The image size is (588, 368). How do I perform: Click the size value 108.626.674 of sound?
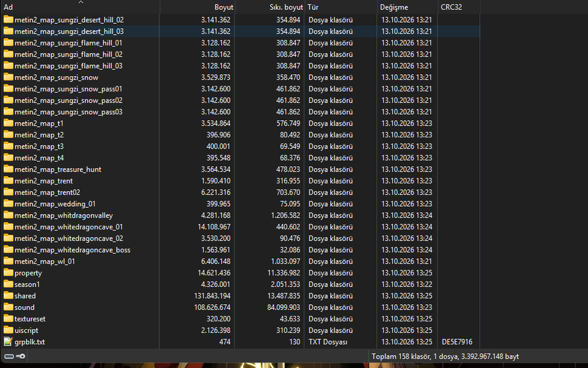(212, 307)
